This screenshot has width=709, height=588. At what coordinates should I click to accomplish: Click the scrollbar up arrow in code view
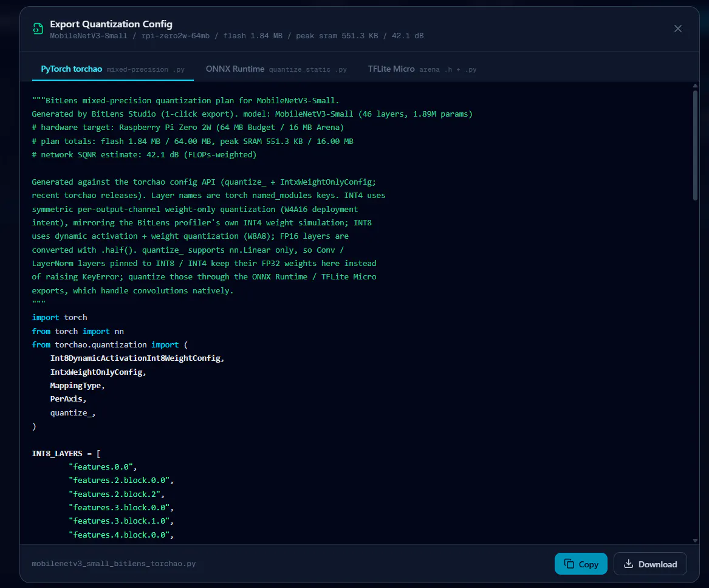pos(696,86)
